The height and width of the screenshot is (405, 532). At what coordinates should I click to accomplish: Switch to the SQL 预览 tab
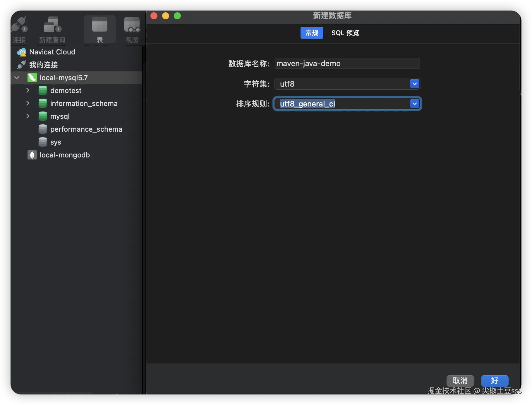345,33
